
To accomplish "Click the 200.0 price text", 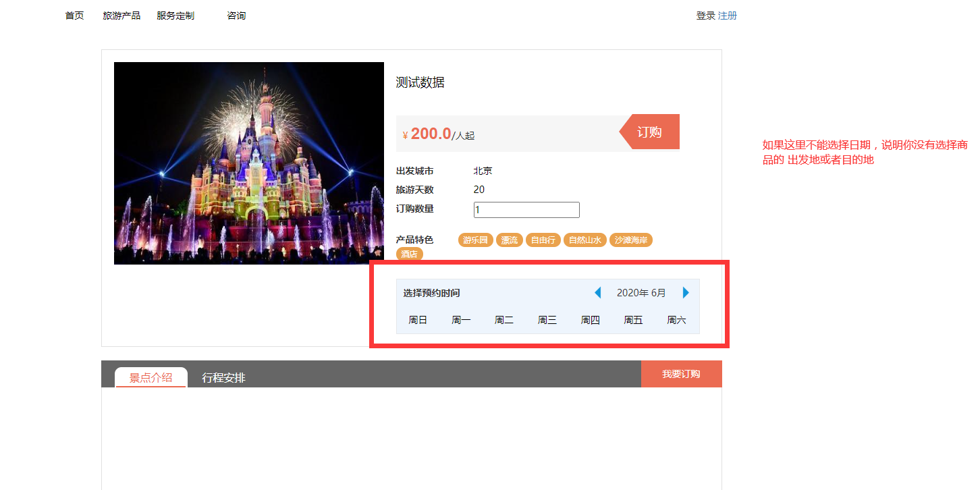I will click(431, 134).
